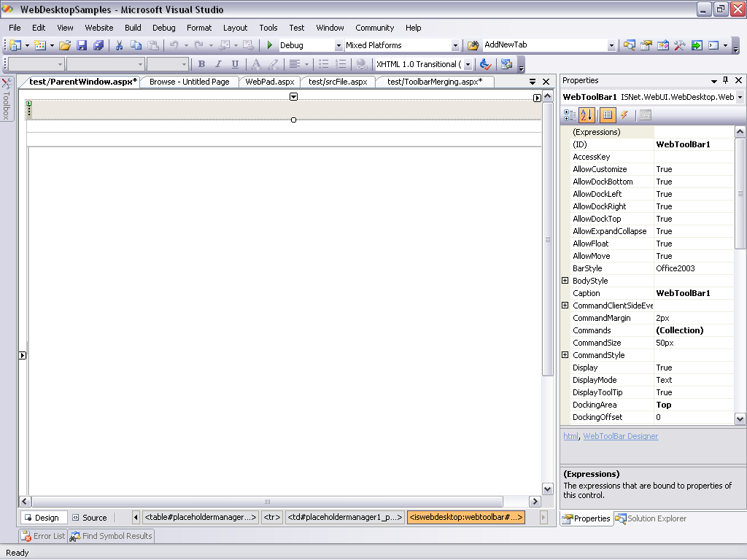The image size is (747, 560).
Task: Expand the BodyStyle property
Action: click(x=565, y=281)
